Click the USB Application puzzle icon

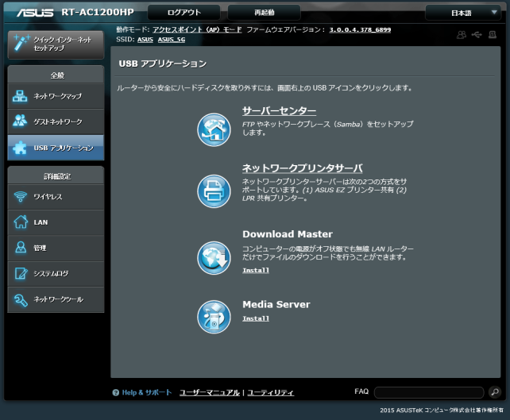[20, 148]
